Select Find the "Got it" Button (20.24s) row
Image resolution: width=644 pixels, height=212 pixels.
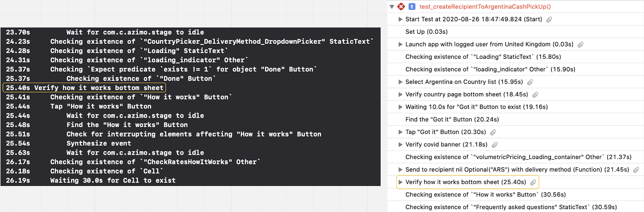coord(452,119)
